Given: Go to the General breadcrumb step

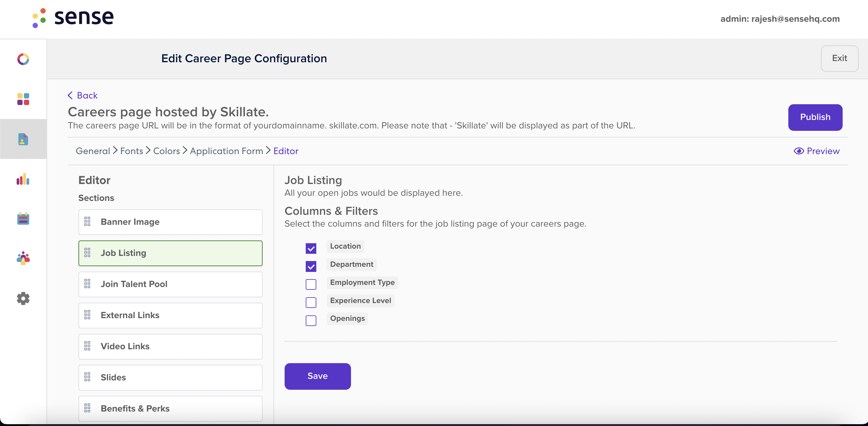Looking at the screenshot, I should point(93,151).
